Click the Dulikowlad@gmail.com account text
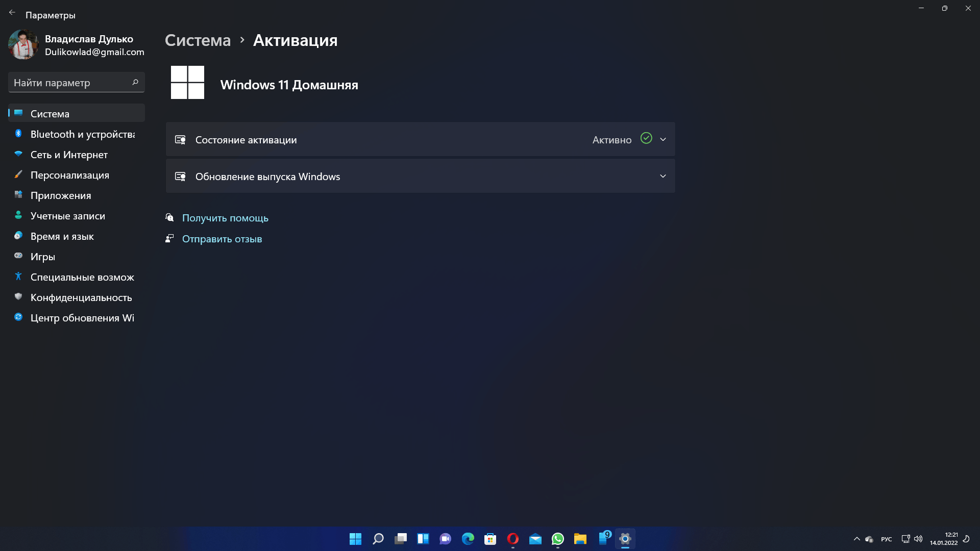The height and width of the screenshot is (551, 980). (x=94, y=52)
